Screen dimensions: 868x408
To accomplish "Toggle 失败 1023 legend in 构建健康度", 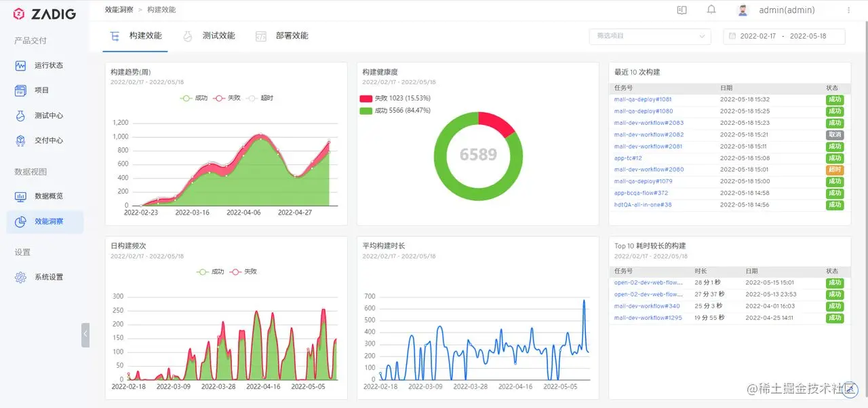I will pyautogui.click(x=395, y=98).
